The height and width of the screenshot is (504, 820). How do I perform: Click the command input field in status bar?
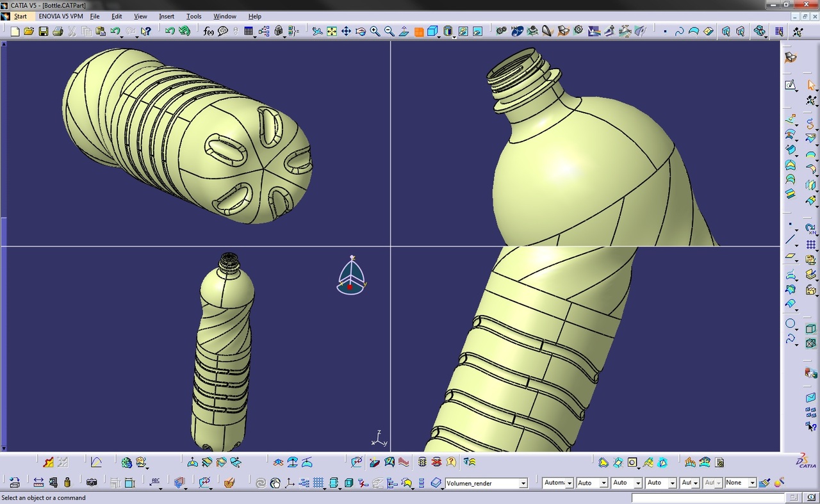pyautogui.click(x=708, y=498)
